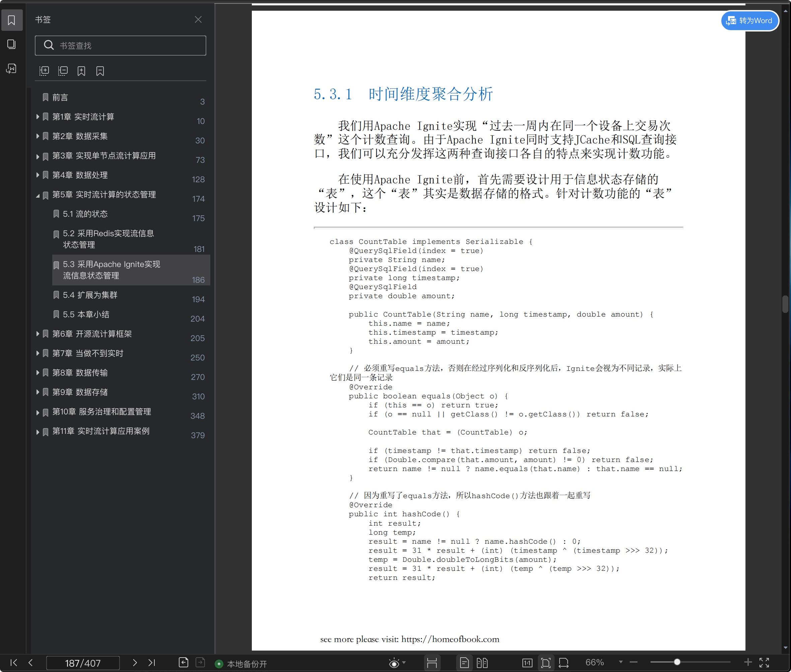Screen dimensions: 791x672
Task: Close the bookmarks panel
Action: 198,19
